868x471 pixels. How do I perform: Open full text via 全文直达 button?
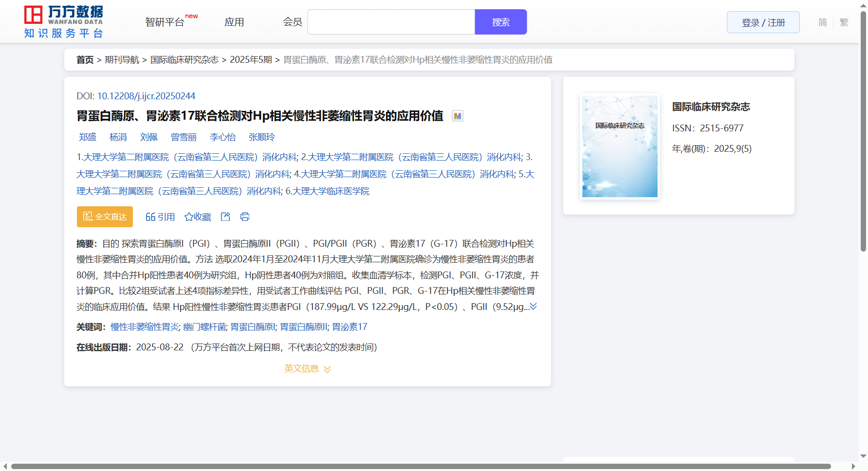tap(105, 217)
